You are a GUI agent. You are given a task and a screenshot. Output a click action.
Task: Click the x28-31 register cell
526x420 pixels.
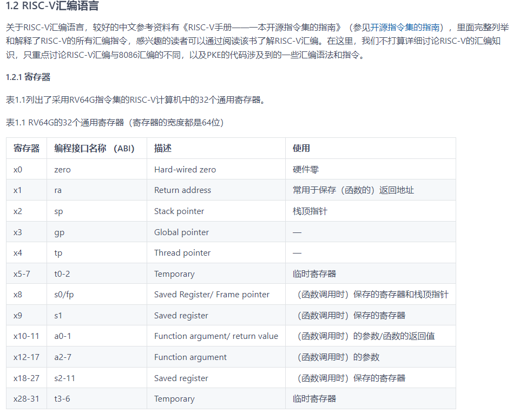(x=27, y=398)
